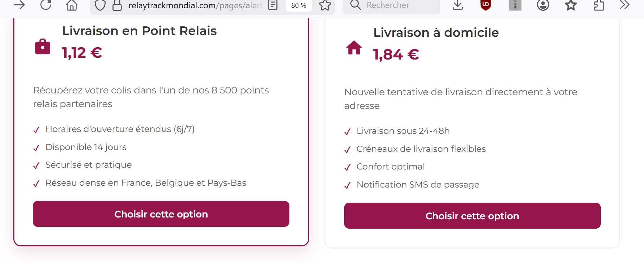This screenshot has width=644, height=264.
Task: Bookmark this page with the star icon
Action: 325,5
